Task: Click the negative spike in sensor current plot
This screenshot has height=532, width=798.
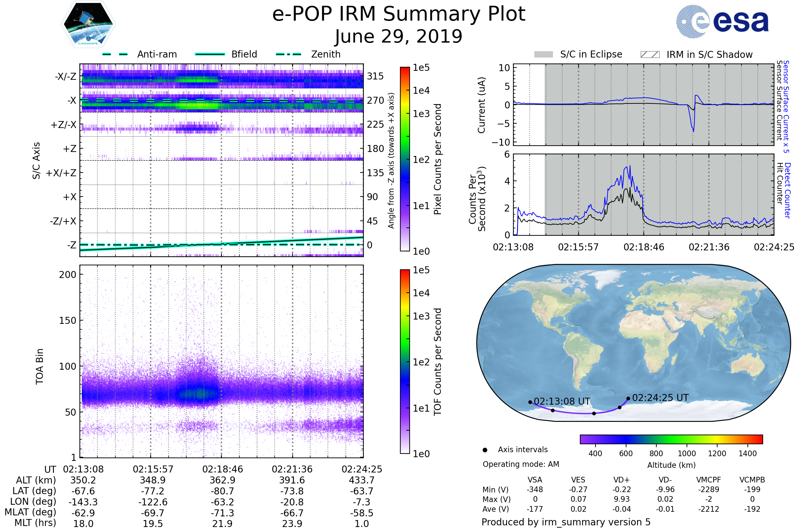Action: [693, 131]
